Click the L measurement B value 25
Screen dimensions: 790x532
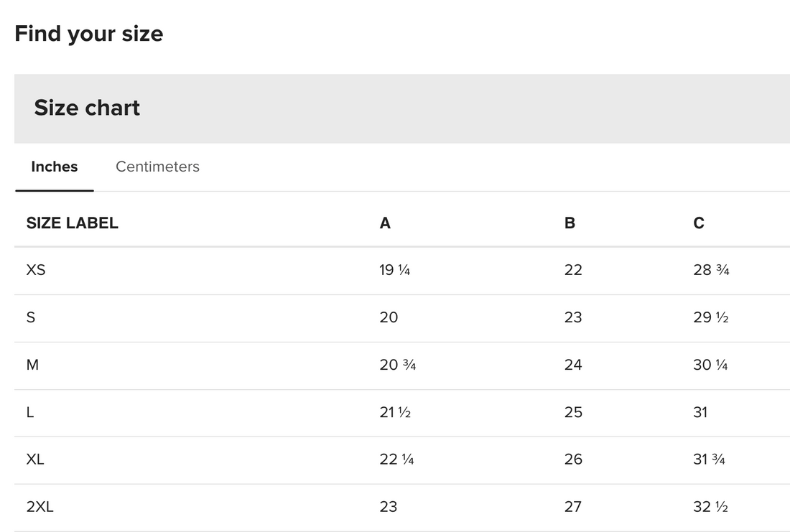point(573,412)
